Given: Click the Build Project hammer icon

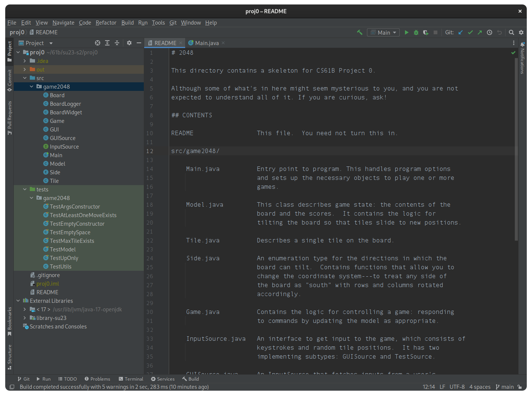Looking at the screenshot, I should click(360, 32).
